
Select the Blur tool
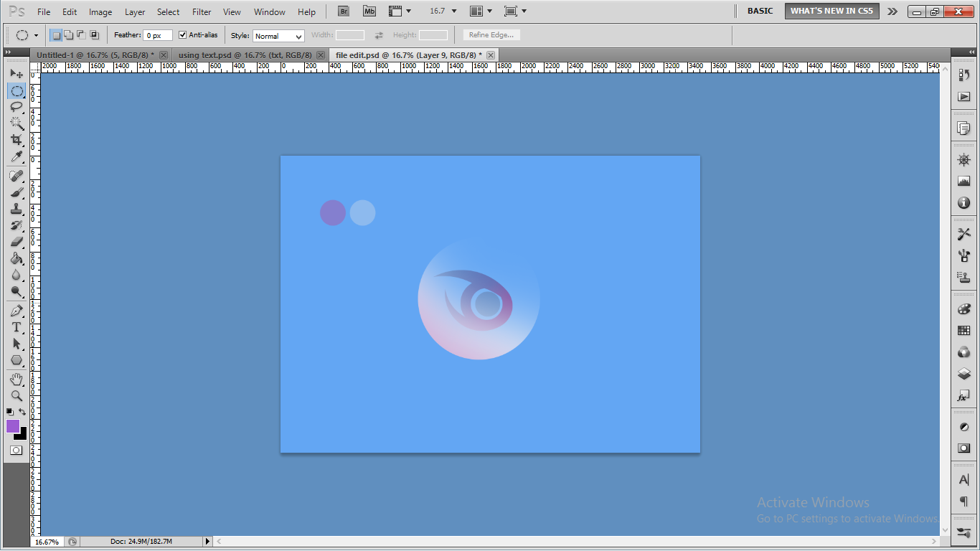16,275
